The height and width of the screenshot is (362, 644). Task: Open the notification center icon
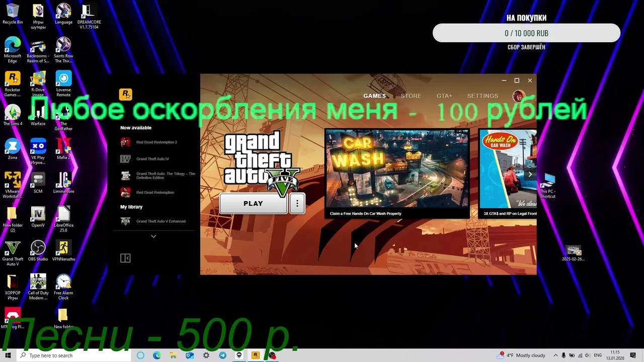click(x=633, y=355)
